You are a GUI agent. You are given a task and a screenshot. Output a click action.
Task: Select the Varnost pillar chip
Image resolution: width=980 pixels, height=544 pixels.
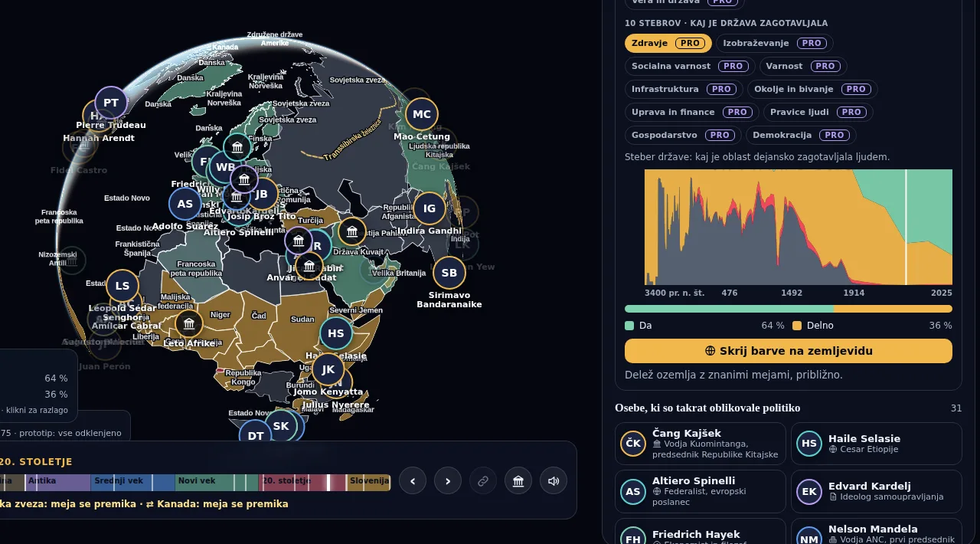point(803,67)
